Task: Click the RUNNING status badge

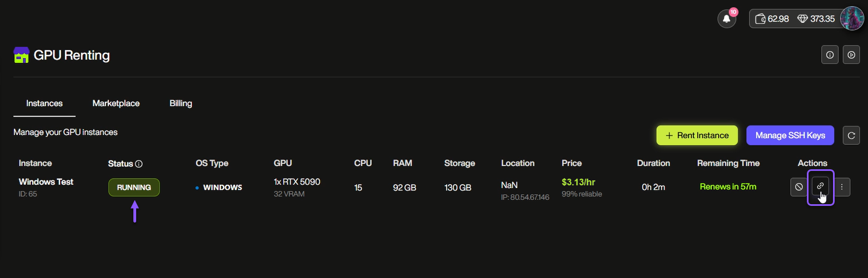Action: [134, 188]
